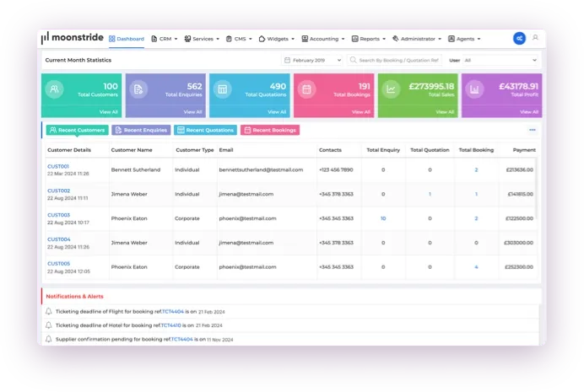View All in Total Sales card
The height and width of the screenshot is (392, 584).
click(x=445, y=111)
